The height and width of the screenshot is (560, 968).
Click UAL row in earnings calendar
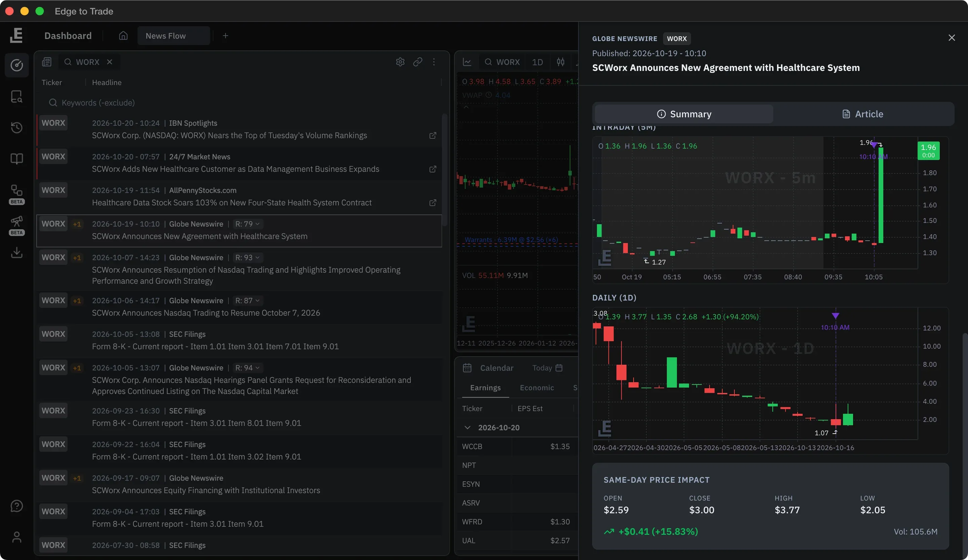[x=517, y=541]
